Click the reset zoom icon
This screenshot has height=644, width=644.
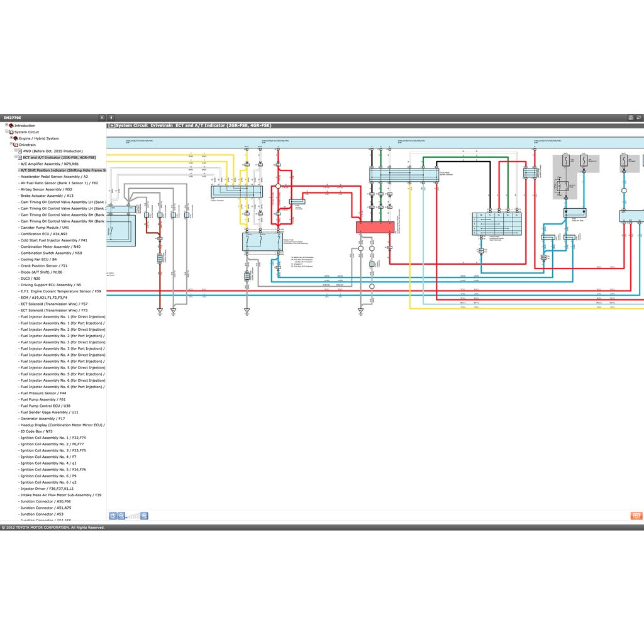(113, 516)
